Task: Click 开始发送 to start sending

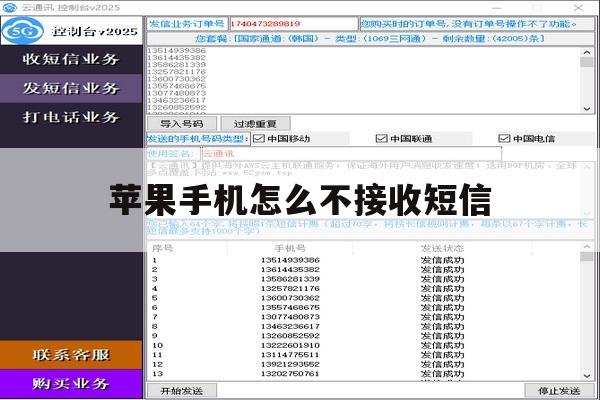Action: click(x=182, y=391)
